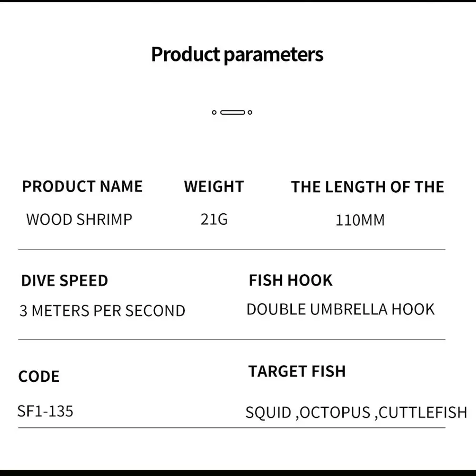
Task: Select the TARGET FISH label
Action: point(297,371)
